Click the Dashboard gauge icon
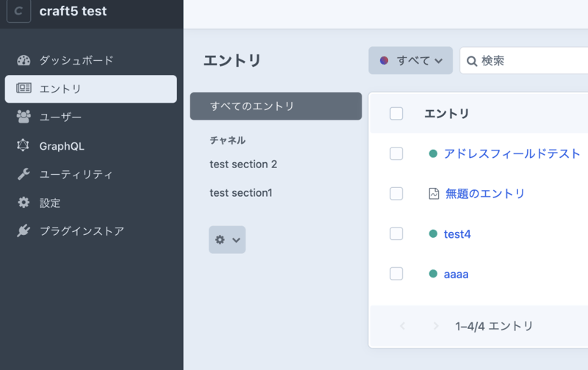The width and height of the screenshot is (588, 370). pos(24,60)
